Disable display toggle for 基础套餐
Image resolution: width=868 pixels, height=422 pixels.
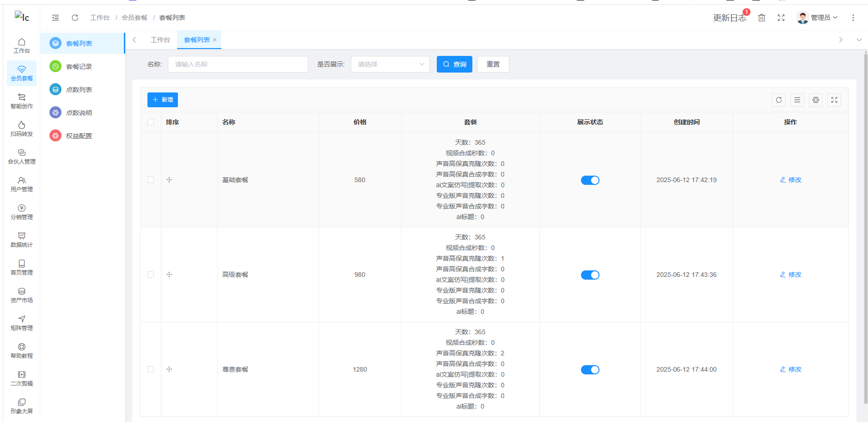(590, 180)
